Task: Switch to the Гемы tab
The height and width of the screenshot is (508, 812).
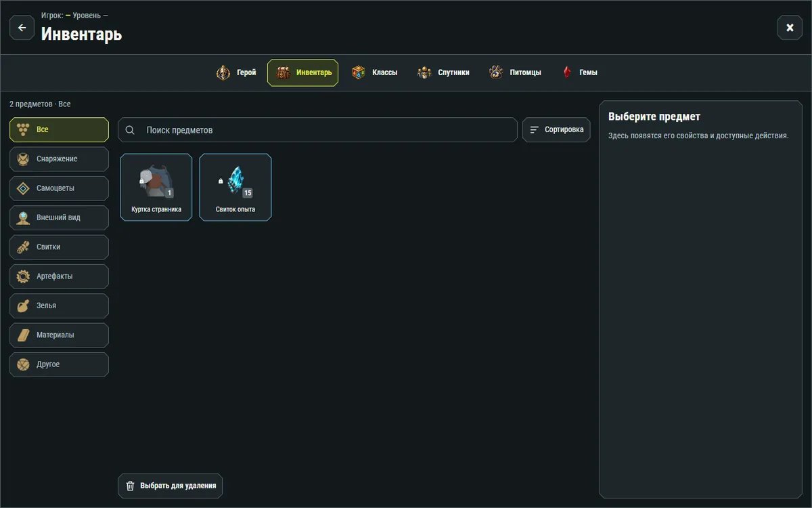Action: pyautogui.click(x=579, y=72)
